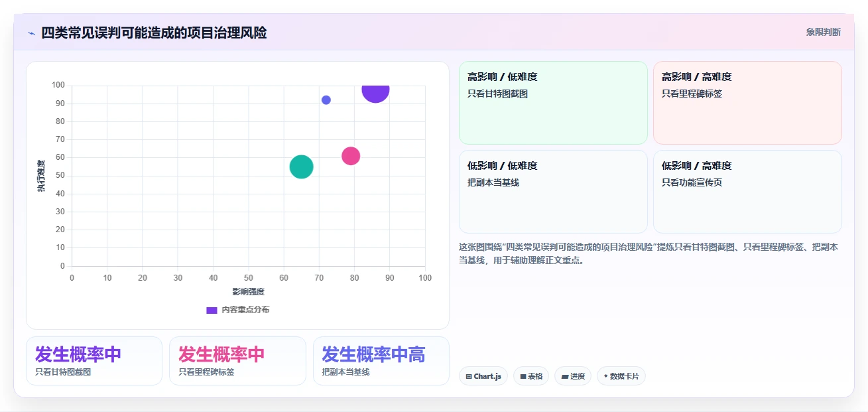
Task: Click the 影响强度 x-axis label
Action: (249, 291)
